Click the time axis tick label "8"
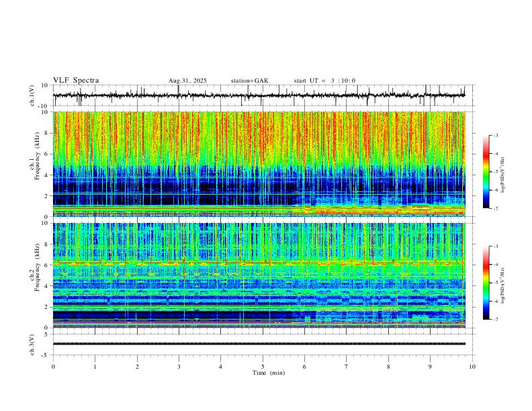This screenshot has width=532, height=411. 388,367
